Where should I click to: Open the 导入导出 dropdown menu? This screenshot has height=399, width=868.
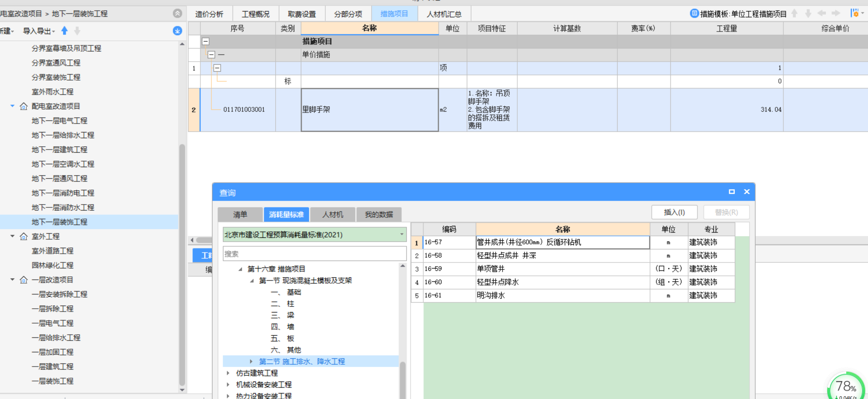pos(39,31)
